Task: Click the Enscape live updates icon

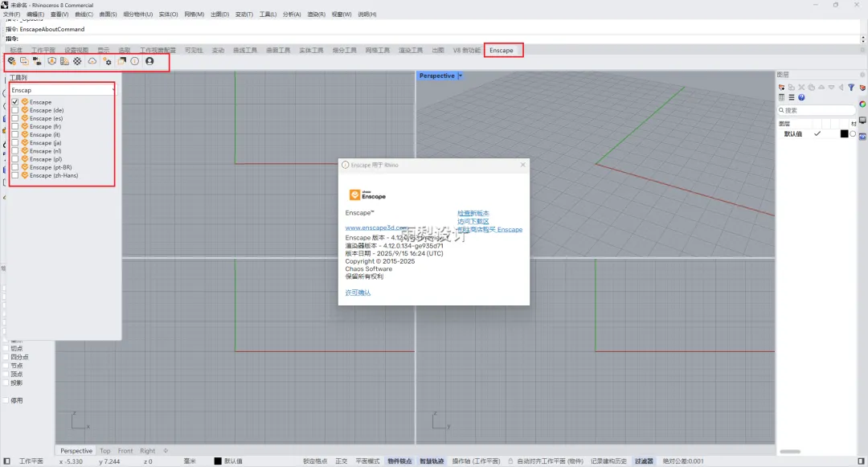Action: click(24, 61)
